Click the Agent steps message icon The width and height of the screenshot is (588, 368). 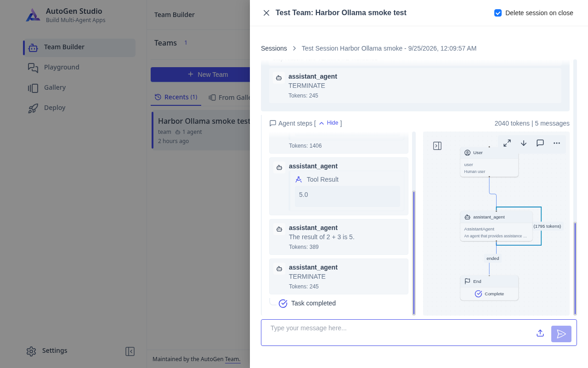(273, 123)
